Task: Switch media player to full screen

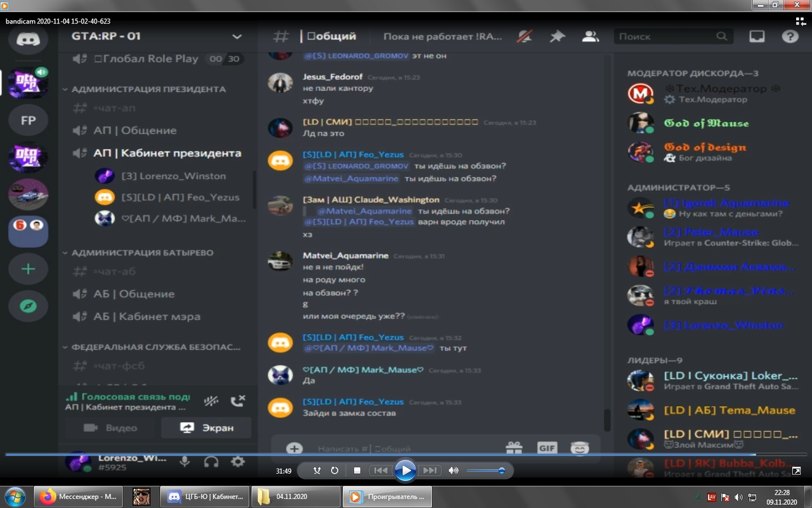Action: click(796, 471)
